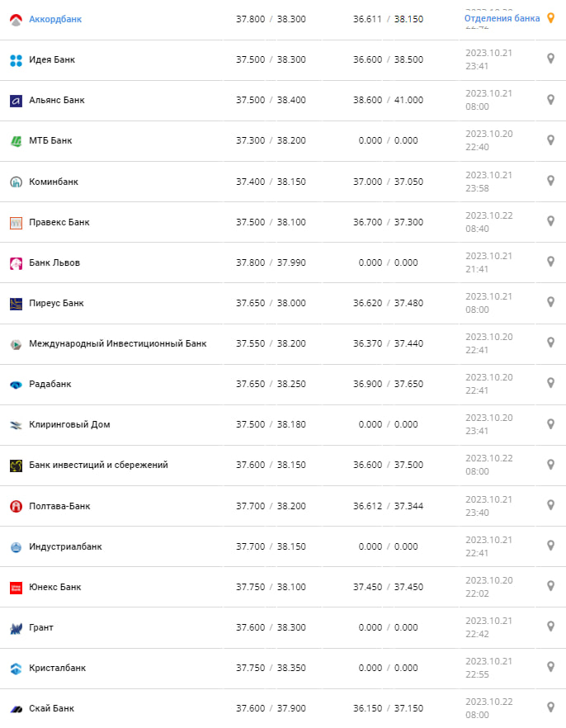Screen dimensions: 566x728
Task: Select the Индустриалбанк bank name
Action: pyautogui.click(x=65, y=546)
